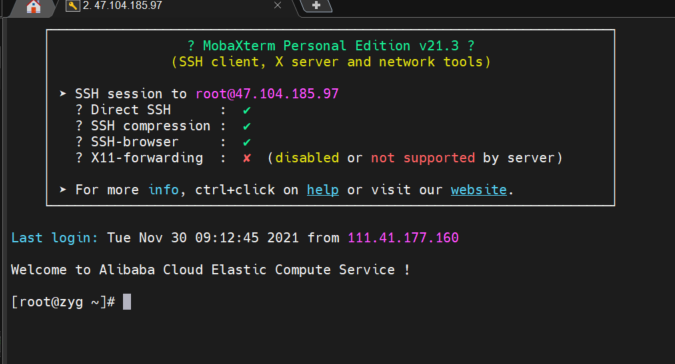675x364 pixels.
Task: Click the key icon on the session tab
Action: pyautogui.click(x=73, y=6)
